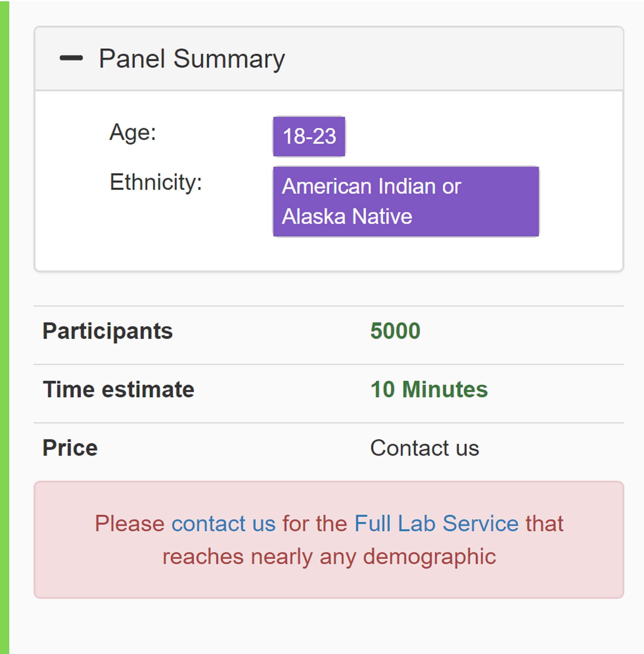The height and width of the screenshot is (654, 644).
Task: Click the Panel Summary header bar
Action: 329,58
